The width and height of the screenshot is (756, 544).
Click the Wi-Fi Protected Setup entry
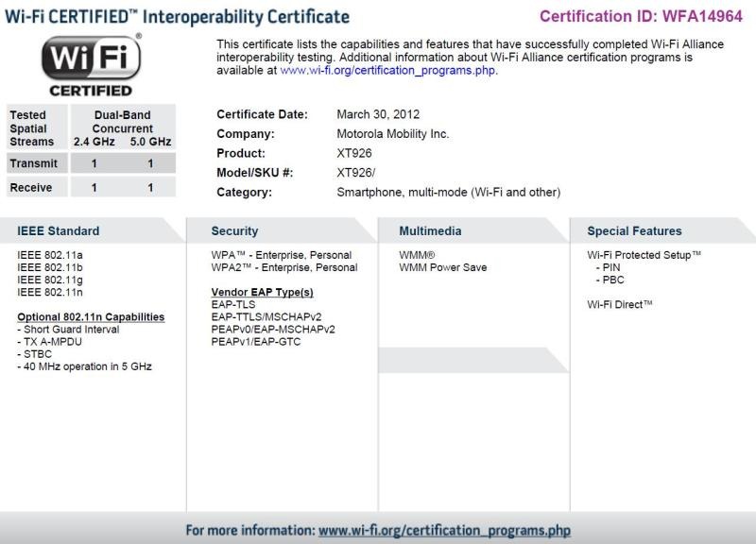click(644, 255)
